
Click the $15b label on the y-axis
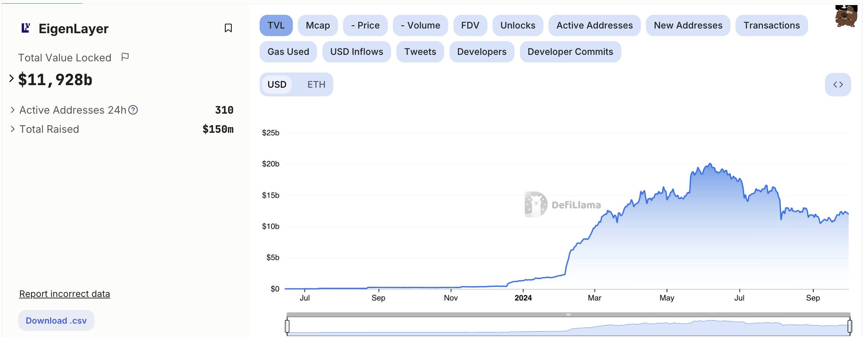click(271, 195)
